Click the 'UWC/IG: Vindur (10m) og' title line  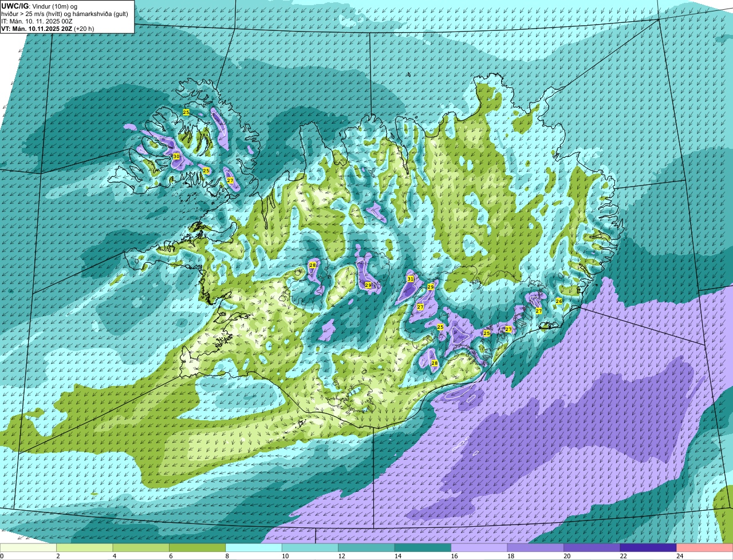(x=40, y=6)
